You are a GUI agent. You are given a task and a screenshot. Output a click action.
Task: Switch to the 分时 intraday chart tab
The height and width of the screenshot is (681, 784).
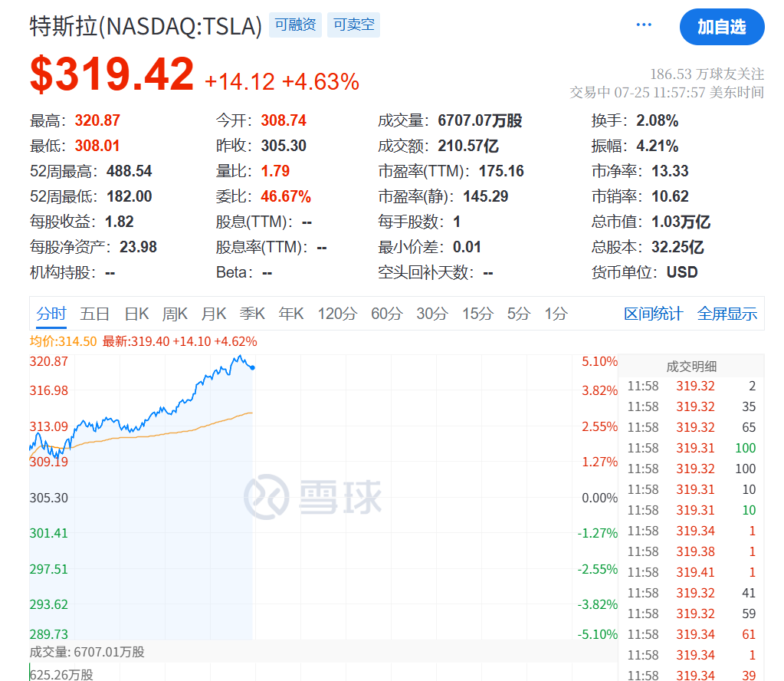pyautogui.click(x=51, y=314)
